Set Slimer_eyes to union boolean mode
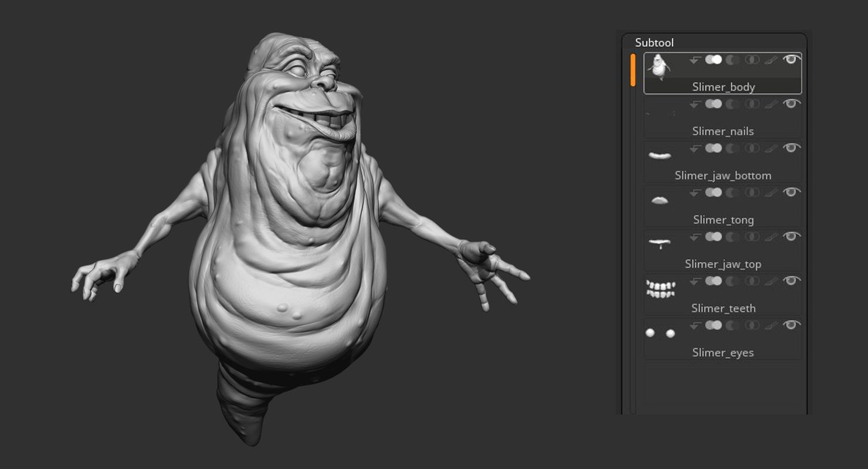The width and height of the screenshot is (868, 469). [x=713, y=325]
